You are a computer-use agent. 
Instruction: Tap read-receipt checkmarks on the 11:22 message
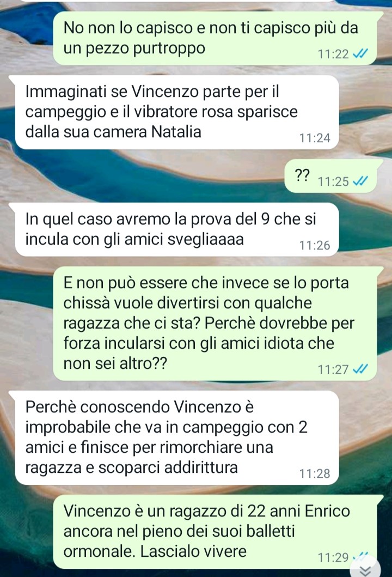pos(360,54)
